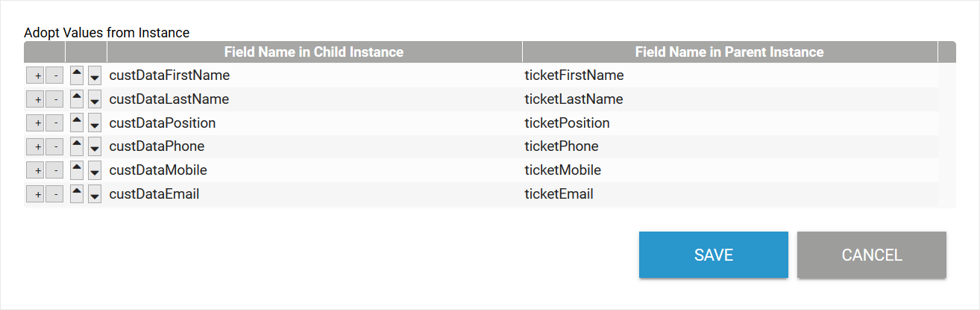Image resolution: width=980 pixels, height=310 pixels.
Task: Move custDataPhone row down
Action: 95,147
